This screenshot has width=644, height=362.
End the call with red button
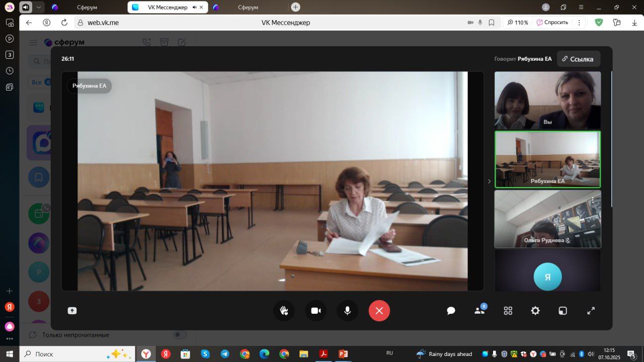coord(379,311)
